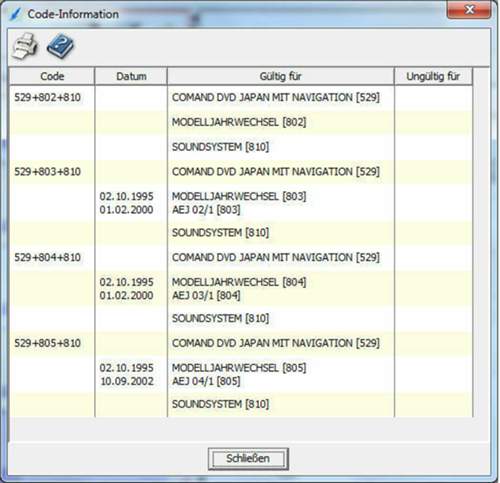Image resolution: width=500 pixels, height=483 pixels.
Task: Click the Code-Information title bar pen icon
Action: [x=15, y=14]
